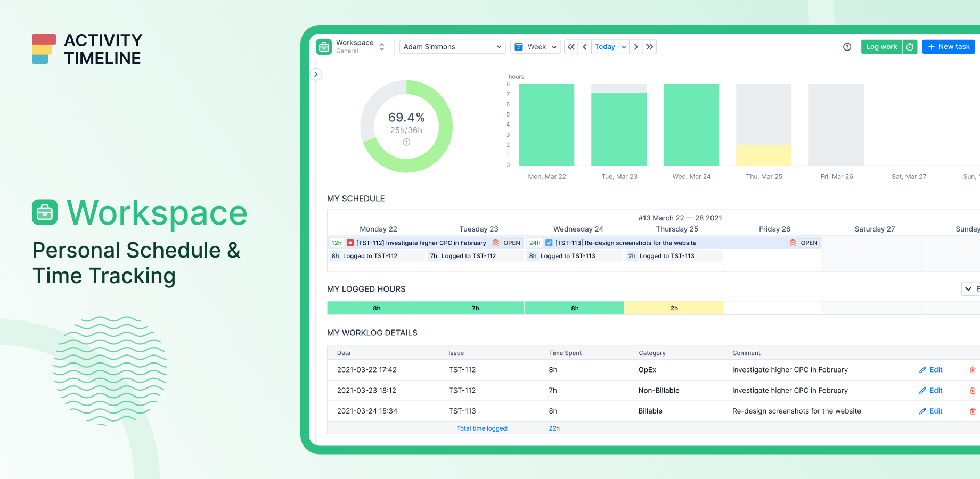Open the Adam Simmons user dropdown

point(452,47)
